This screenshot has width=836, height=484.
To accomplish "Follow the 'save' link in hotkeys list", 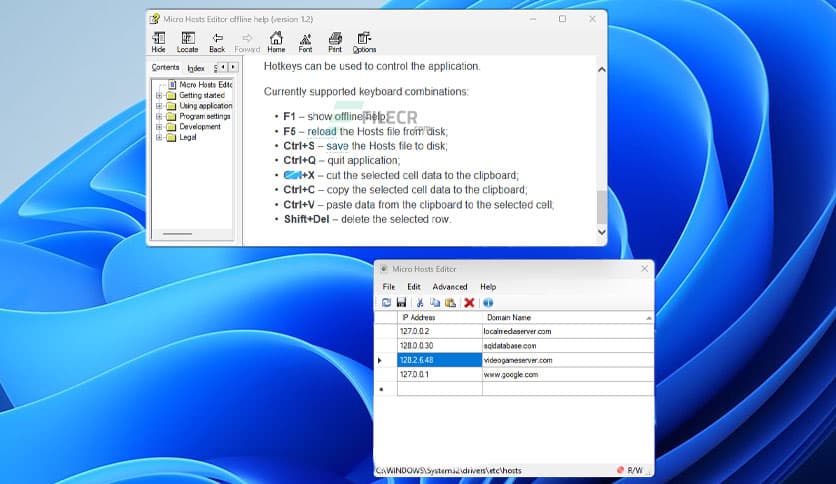I will 337,146.
